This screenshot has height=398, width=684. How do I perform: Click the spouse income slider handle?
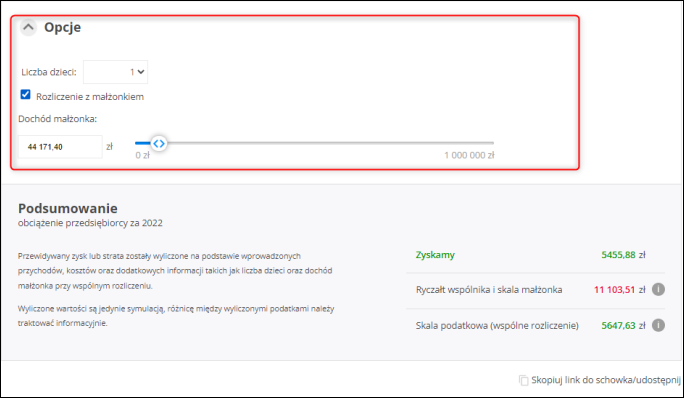click(159, 143)
